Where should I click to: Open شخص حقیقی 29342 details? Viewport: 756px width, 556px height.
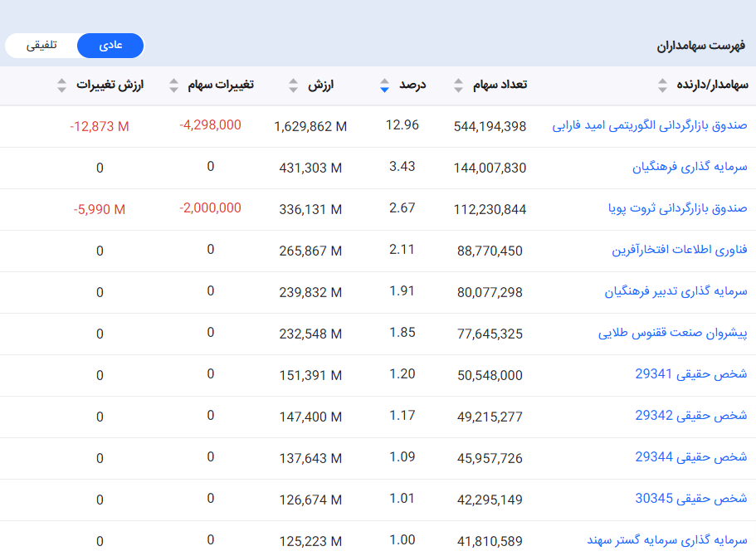pos(691,416)
